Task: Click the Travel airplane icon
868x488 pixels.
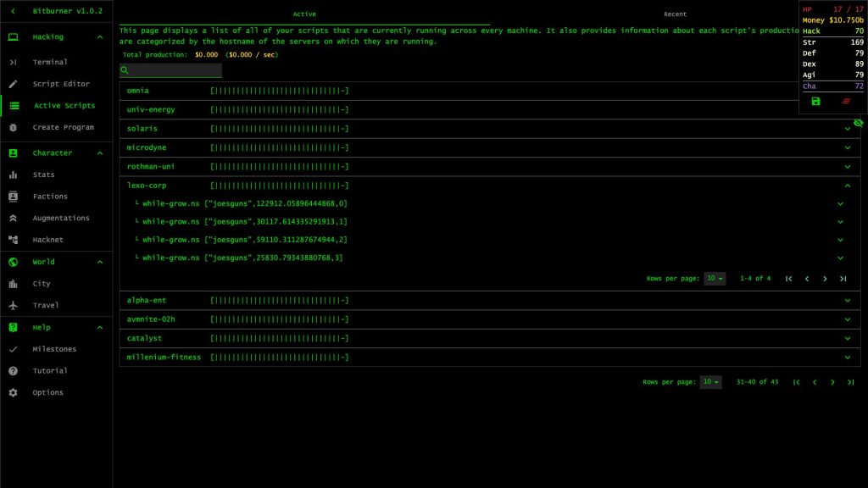Action: pos(13,305)
